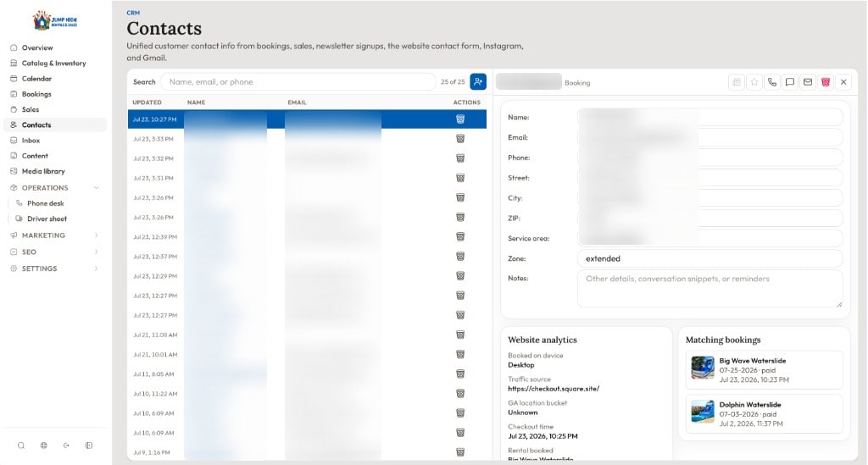This screenshot has width=868, height=465.
Task: Click Big Wave Waterslide thumbnail image
Action: click(703, 368)
